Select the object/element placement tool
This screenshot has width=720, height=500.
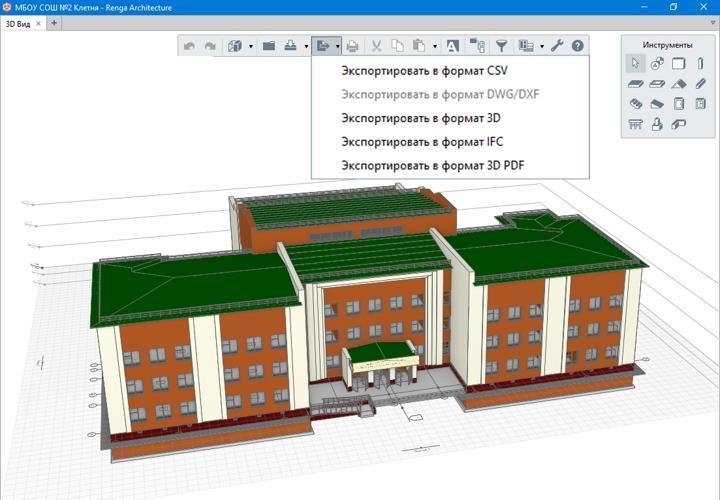click(657, 124)
